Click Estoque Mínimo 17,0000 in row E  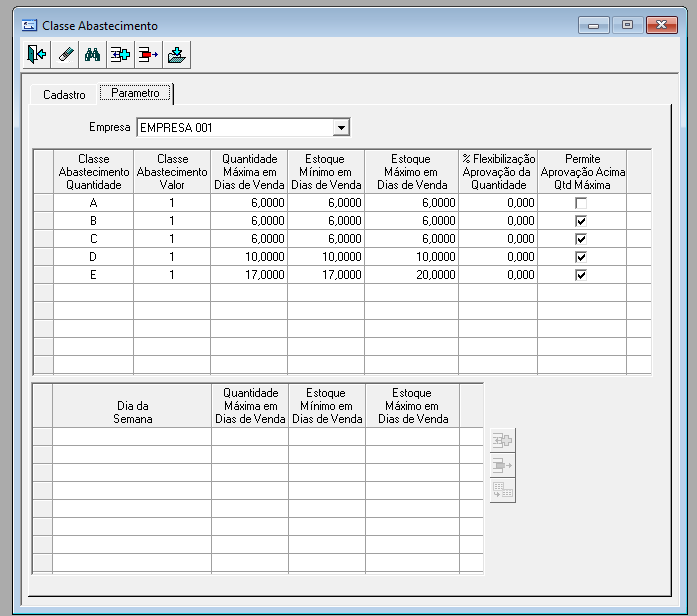326,275
